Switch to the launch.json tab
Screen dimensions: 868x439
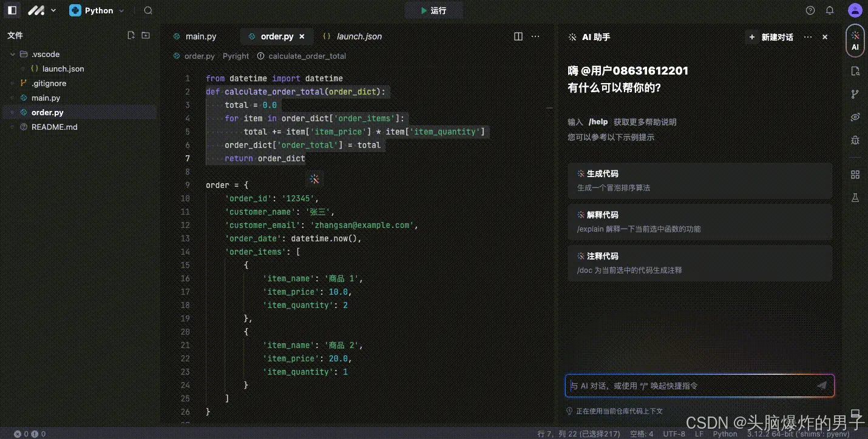pyautogui.click(x=358, y=36)
